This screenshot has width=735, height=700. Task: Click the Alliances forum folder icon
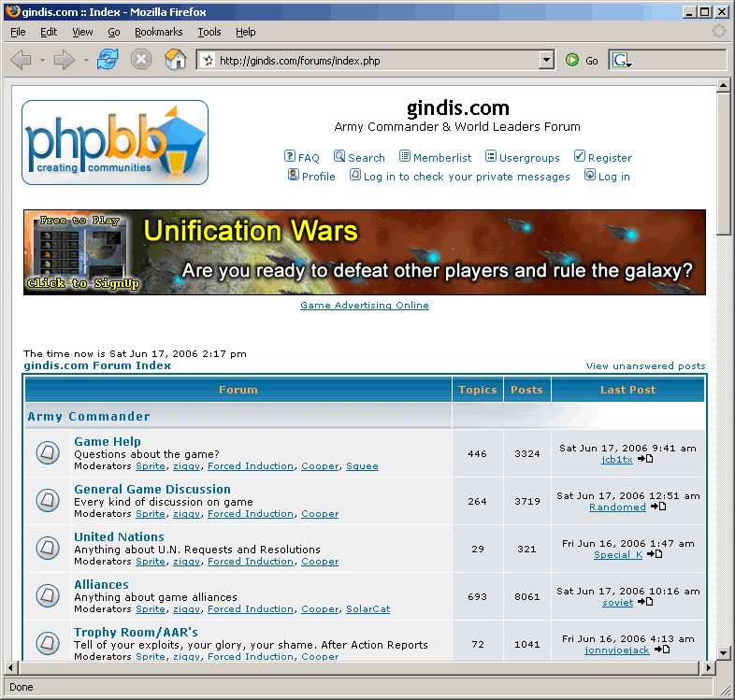coord(48,596)
